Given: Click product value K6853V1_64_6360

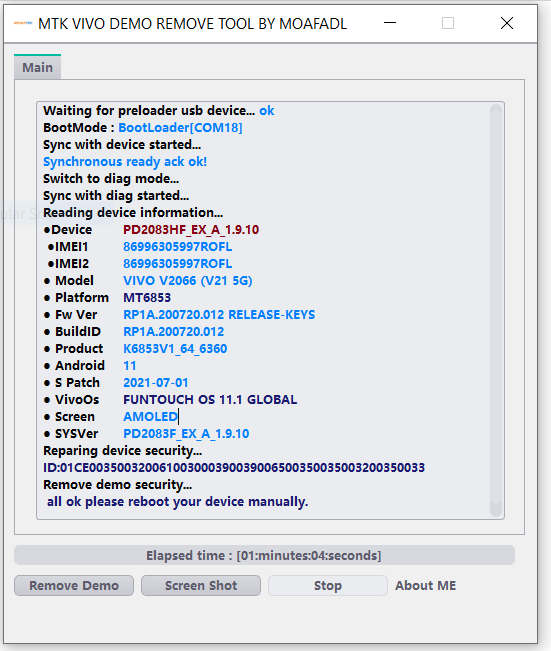Looking at the screenshot, I should coord(175,349).
